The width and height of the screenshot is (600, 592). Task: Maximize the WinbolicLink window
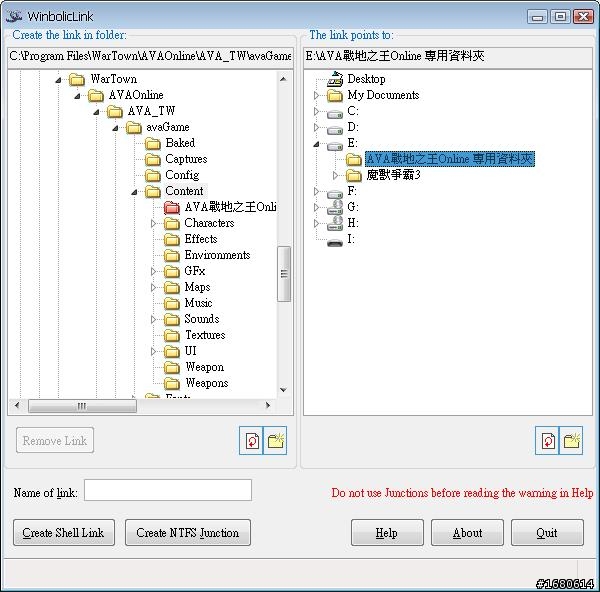[560, 16]
